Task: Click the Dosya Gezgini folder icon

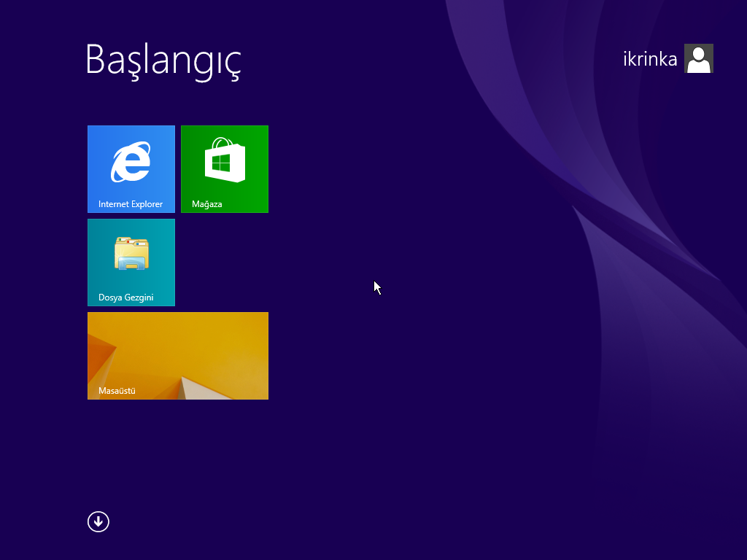Action: (x=131, y=254)
